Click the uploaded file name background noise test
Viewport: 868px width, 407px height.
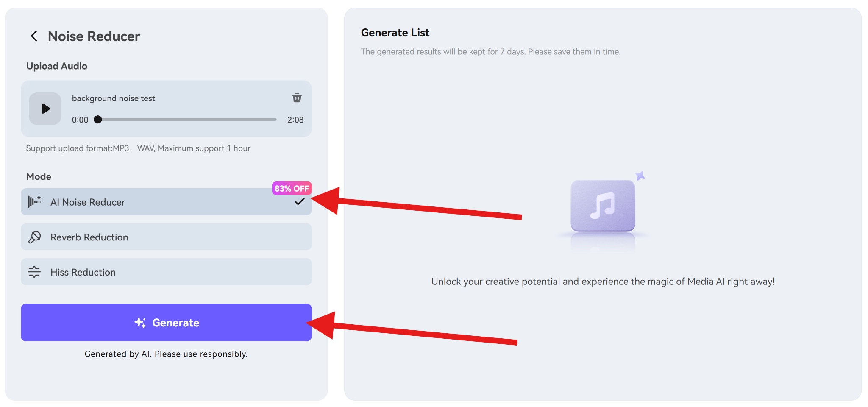point(113,98)
